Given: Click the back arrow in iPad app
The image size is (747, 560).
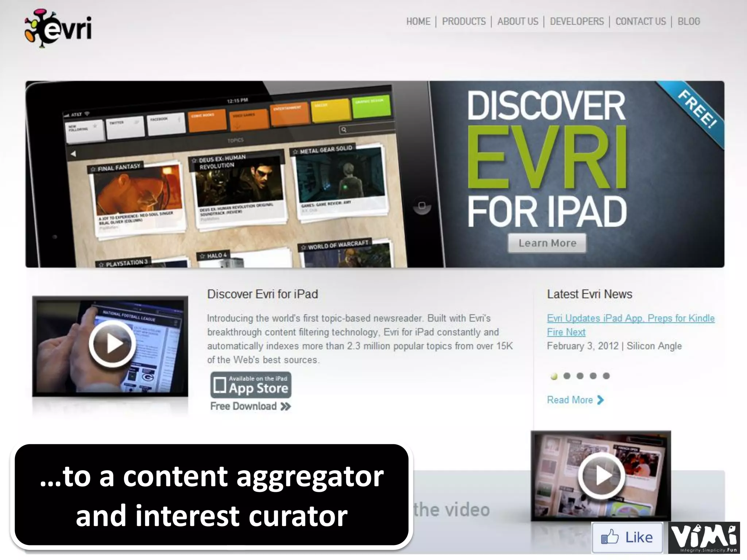Looking at the screenshot, I should click(73, 154).
